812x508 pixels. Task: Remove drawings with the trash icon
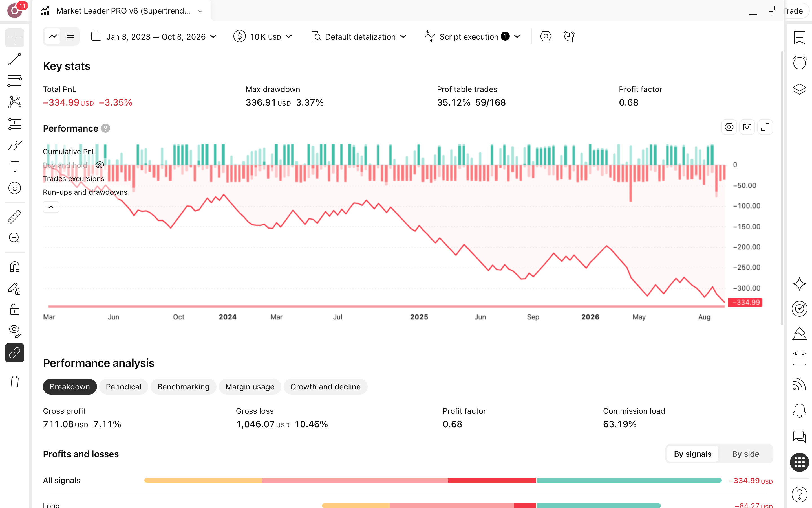pyautogui.click(x=14, y=382)
